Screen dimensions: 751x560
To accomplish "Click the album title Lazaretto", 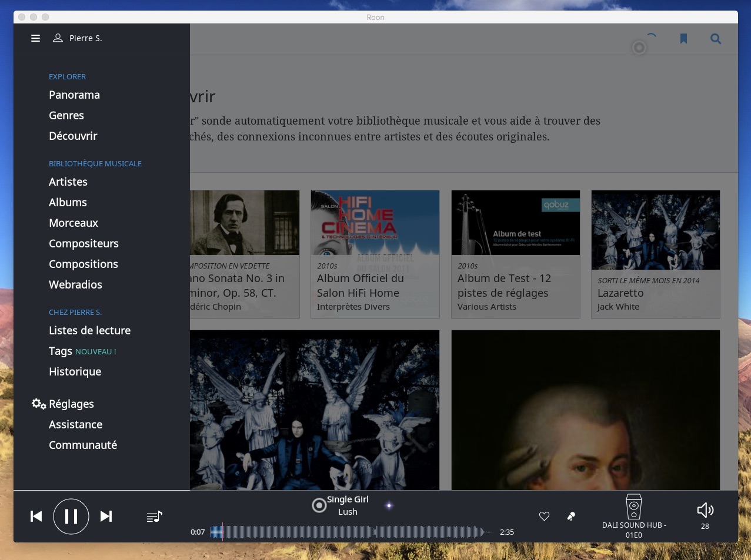I will [x=620, y=293].
